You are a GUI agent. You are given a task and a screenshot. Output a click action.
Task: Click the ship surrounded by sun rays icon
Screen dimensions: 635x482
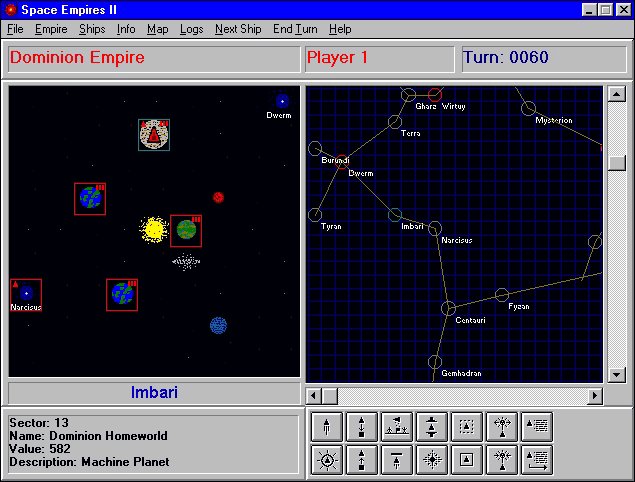[x=327, y=460]
